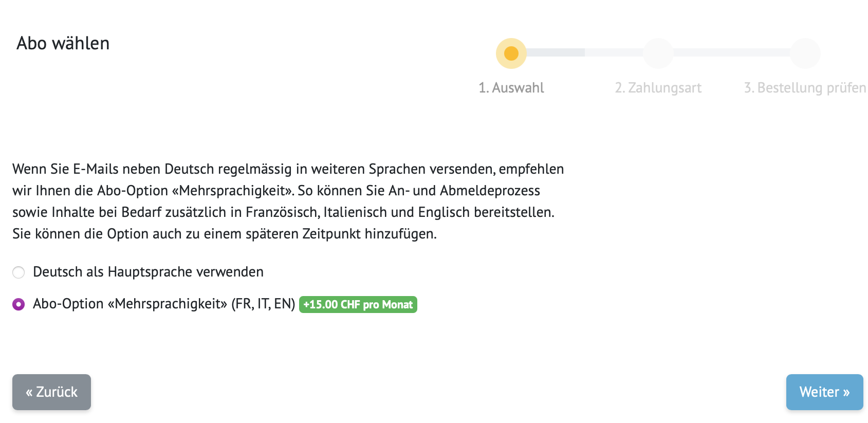The height and width of the screenshot is (423, 868).
Task: Click the sentence "Sie können die Option auch…"
Action: pyautogui.click(x=224, y=234)
